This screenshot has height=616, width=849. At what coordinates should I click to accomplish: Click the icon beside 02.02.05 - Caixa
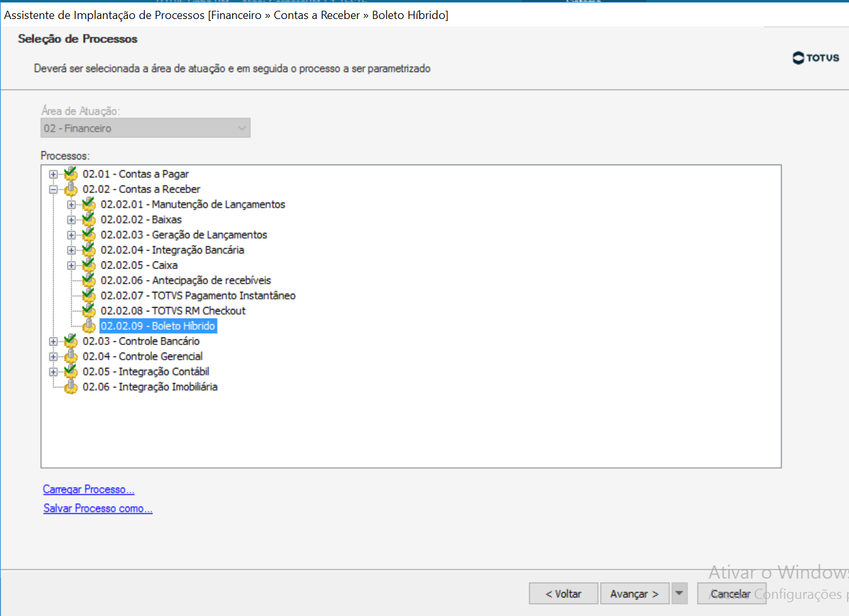tap(89, 265)
